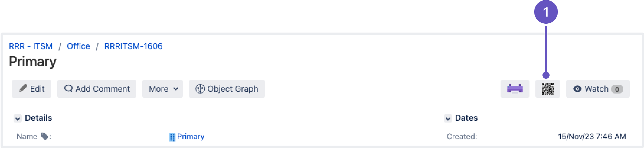Open the More dropdown menu
Viewport: 644px width, 148px height.
pos(163,89)
